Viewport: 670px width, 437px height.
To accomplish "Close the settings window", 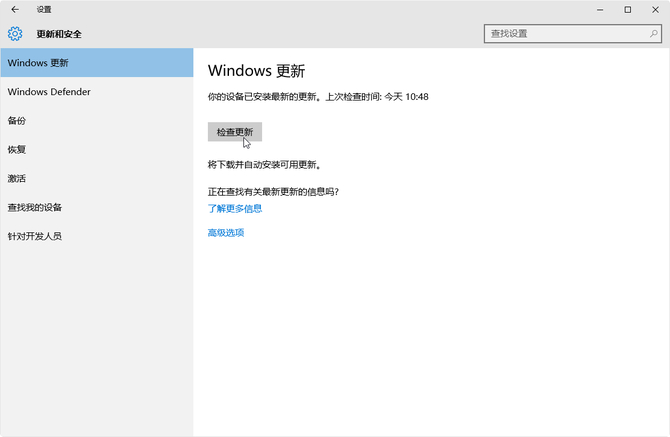I will 655,9.
